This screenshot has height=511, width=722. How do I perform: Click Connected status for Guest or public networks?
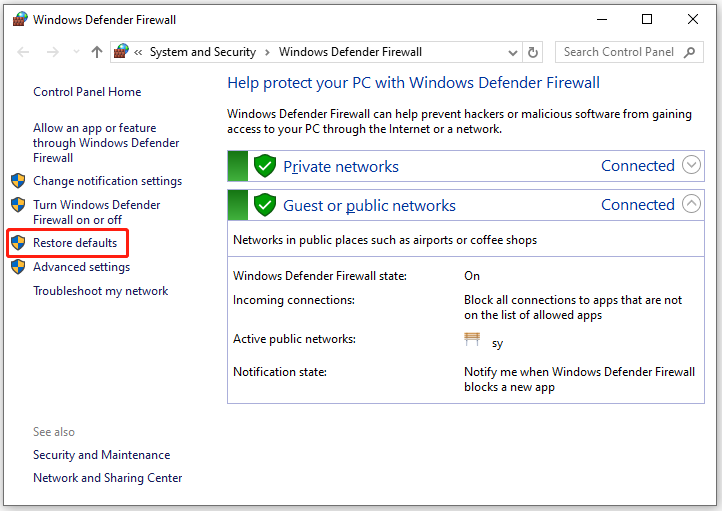(x=638, y=204)
